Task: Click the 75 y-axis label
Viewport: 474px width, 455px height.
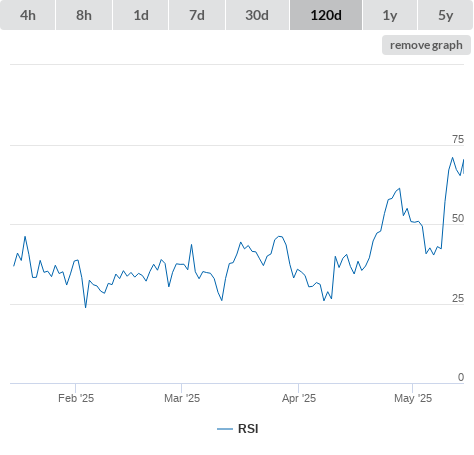Action: pyautogui.click(x=458, y=139)
